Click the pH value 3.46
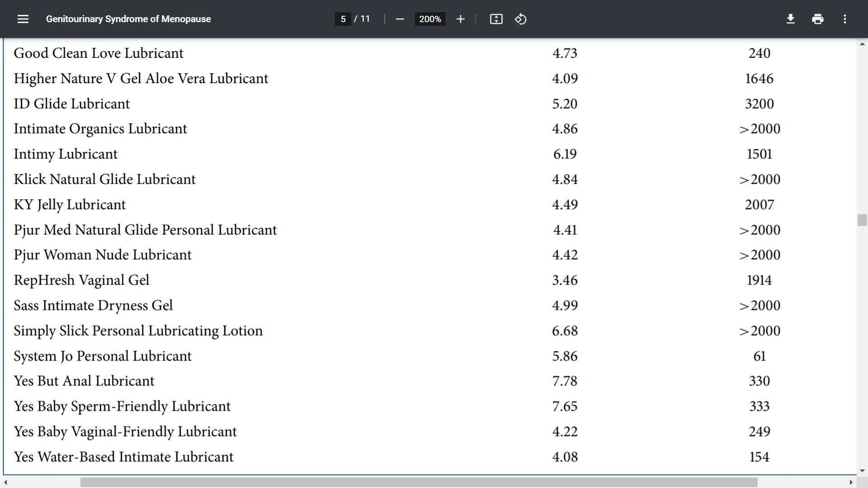Screen dimensions: 868x488 point(565,281)
